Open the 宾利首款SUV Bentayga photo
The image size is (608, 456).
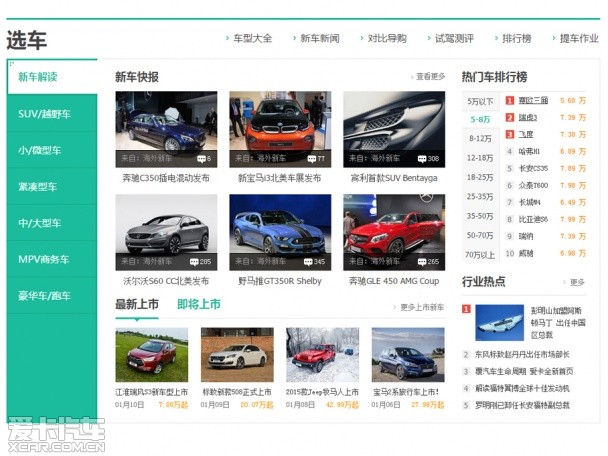394,130
